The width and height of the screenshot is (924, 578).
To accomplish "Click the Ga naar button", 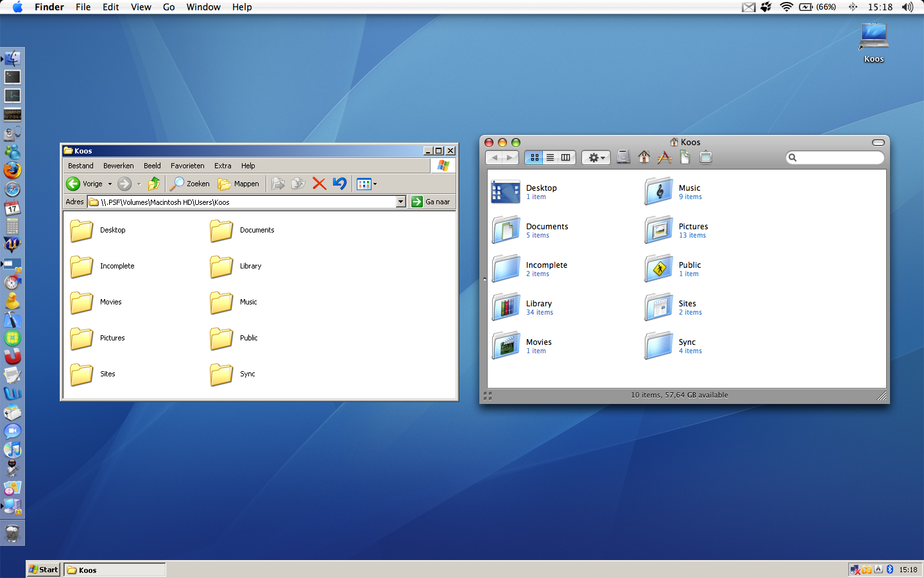I will tap(431, 202).
